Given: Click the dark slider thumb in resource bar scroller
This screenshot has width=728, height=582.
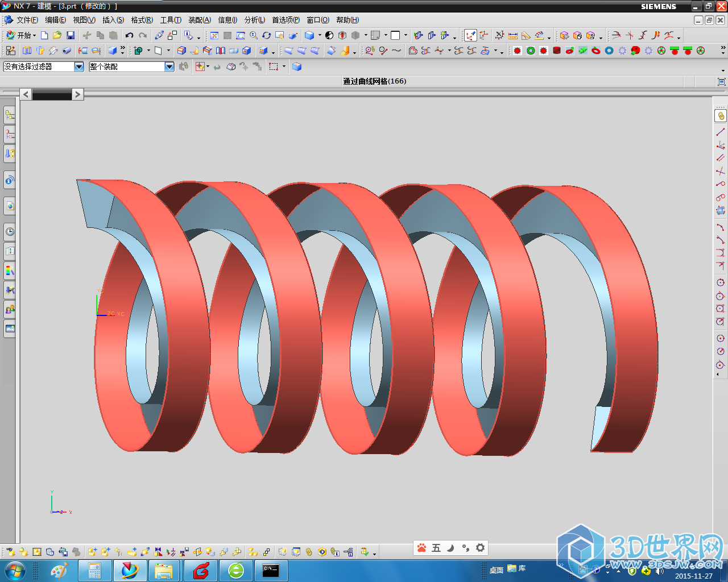Looking at the screenshot, I should pyautogui.click(x=52, y=94).
